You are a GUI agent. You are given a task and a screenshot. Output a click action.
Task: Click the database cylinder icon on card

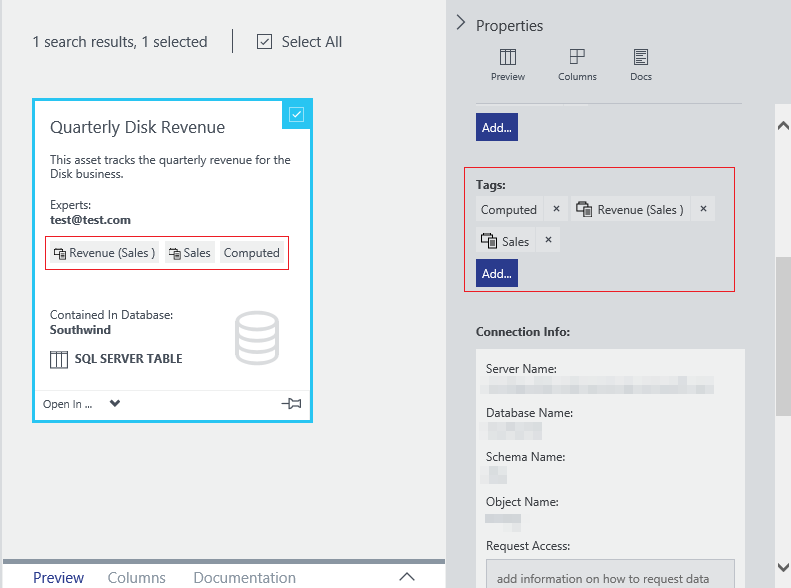(257, 338)
